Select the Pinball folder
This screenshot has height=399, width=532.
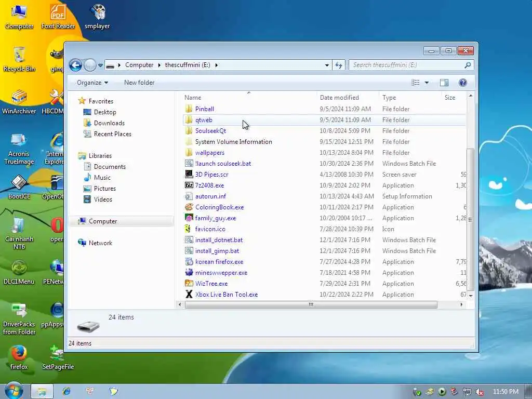click(205, 109)
